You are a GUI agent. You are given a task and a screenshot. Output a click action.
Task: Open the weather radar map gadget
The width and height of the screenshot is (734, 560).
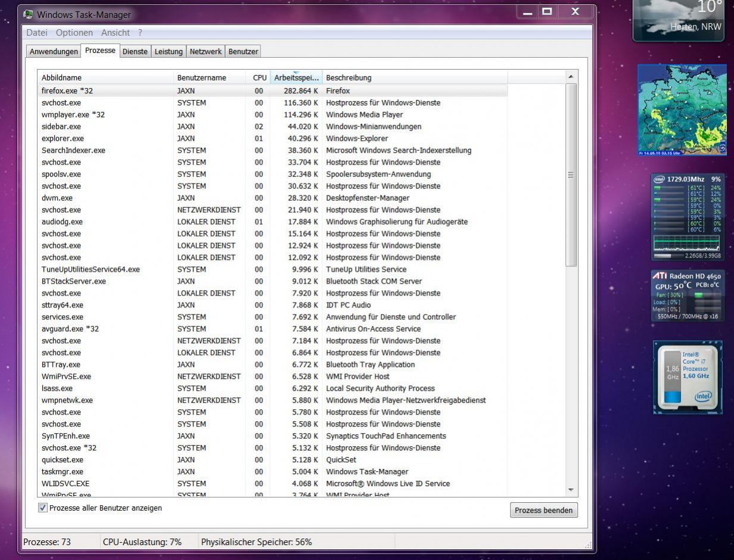tap(682, 110)
